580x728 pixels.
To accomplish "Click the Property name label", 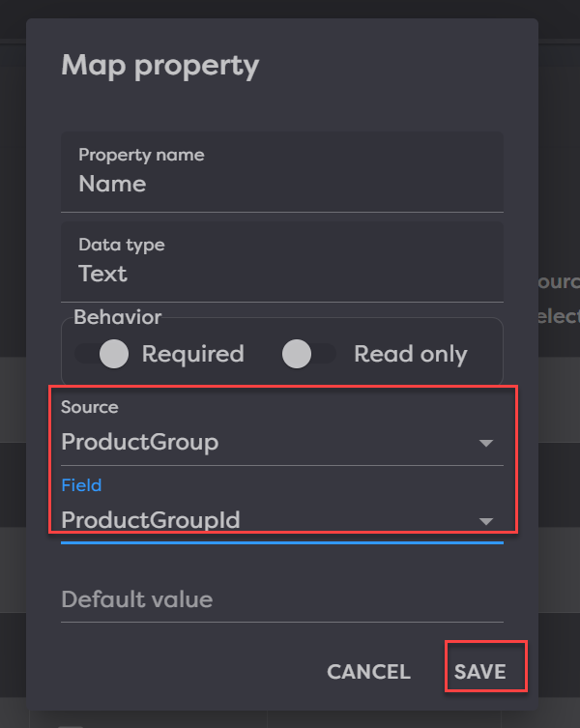I will (141, 155).
